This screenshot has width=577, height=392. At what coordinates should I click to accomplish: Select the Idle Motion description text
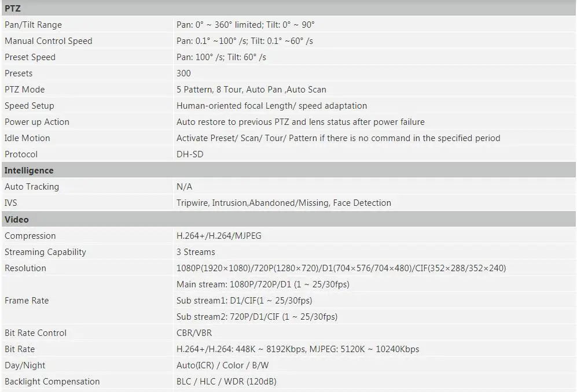[x=338, y=138]
